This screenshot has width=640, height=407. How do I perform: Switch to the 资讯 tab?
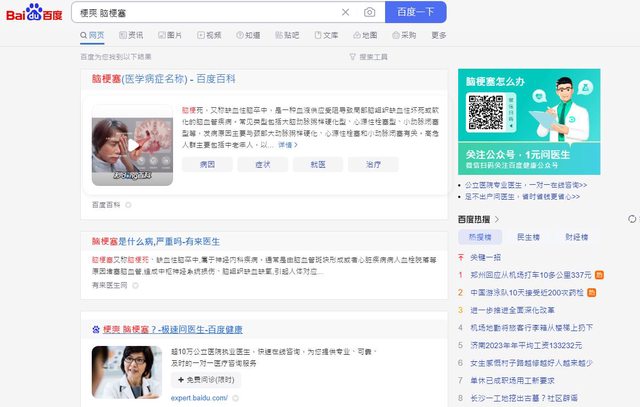click(131, 35)
